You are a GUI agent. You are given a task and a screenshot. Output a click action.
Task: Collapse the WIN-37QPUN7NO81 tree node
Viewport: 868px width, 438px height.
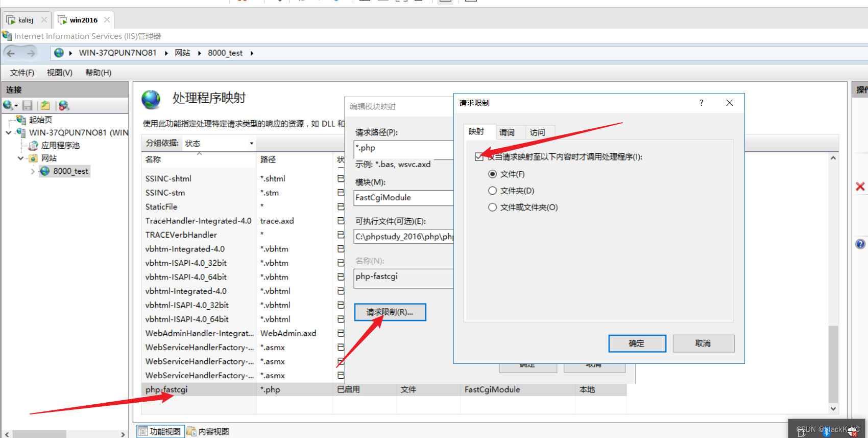tap(9, 132)
